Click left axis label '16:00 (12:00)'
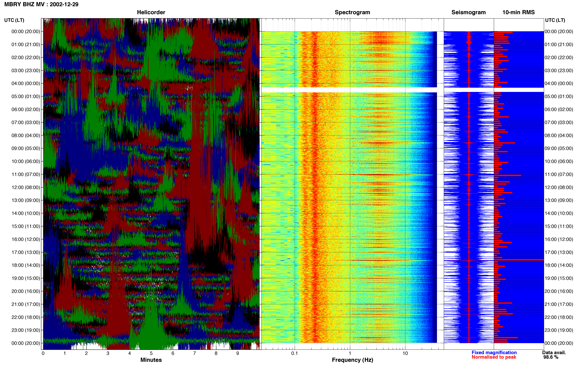588x368 pixels. pyautogui.click(x=26, y=239)
